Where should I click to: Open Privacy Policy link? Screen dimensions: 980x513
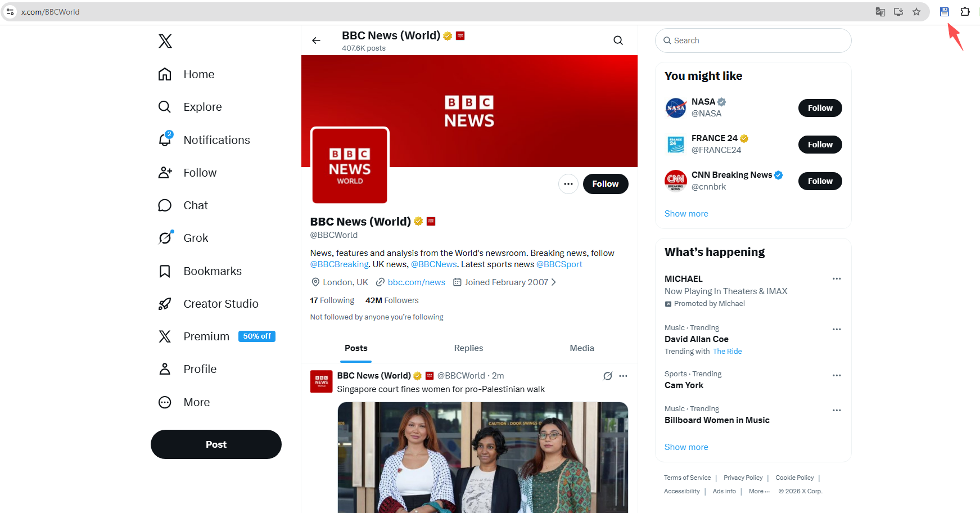(x=743, y=478)
